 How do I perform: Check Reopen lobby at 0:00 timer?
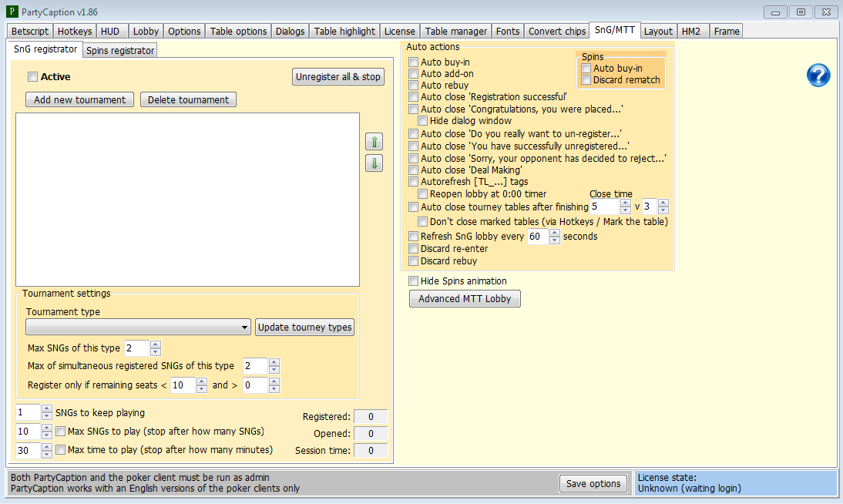422,194
